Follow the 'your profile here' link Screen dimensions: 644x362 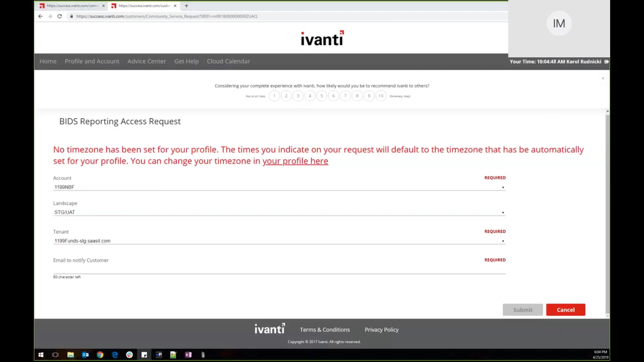(295, 161)
